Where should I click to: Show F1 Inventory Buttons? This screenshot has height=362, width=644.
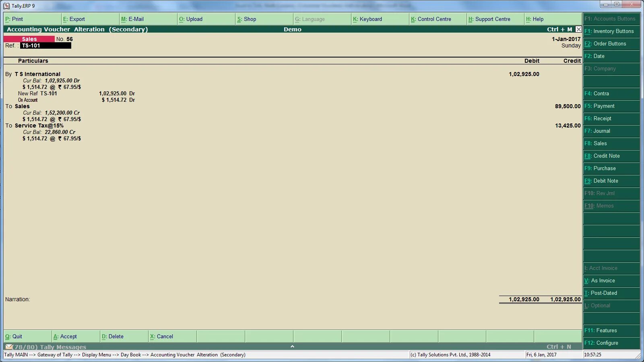611,31
